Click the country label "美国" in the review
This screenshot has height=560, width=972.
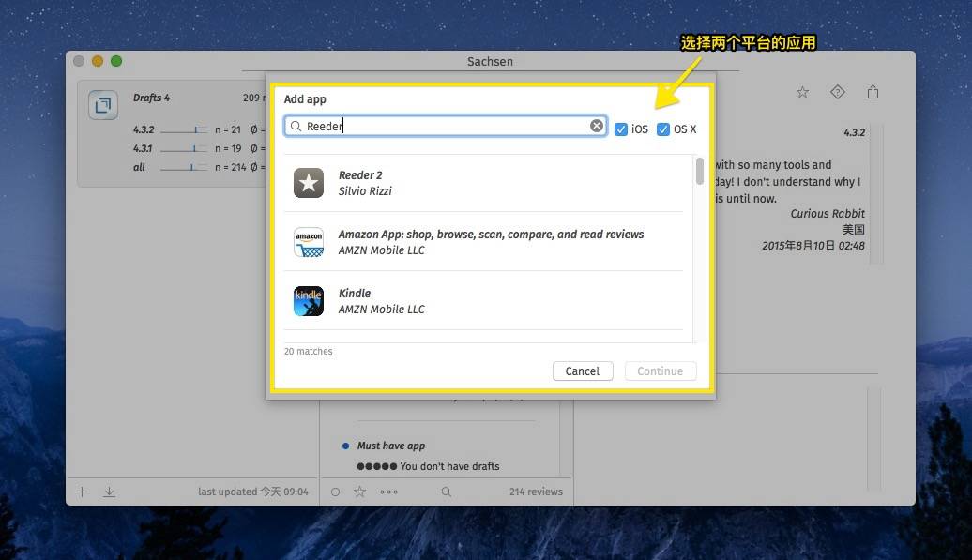pyautogui.click(x=854, y=229)
